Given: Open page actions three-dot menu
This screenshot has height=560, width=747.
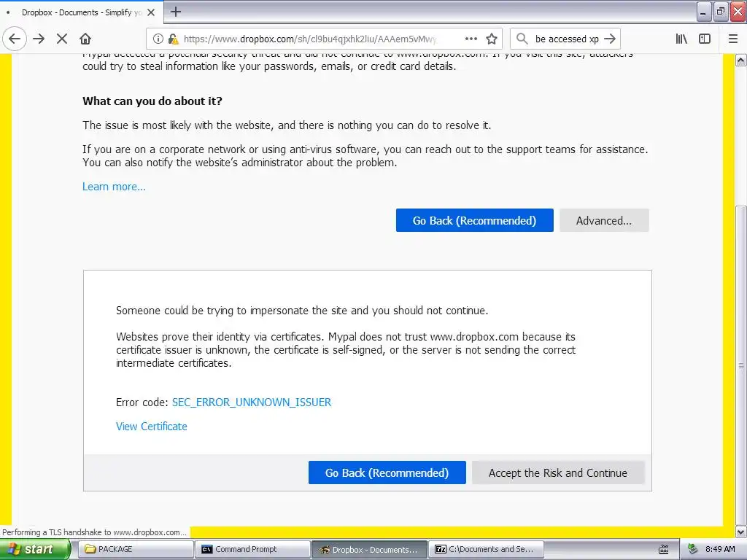Looking at the screenshot, I should pos(471,39).
